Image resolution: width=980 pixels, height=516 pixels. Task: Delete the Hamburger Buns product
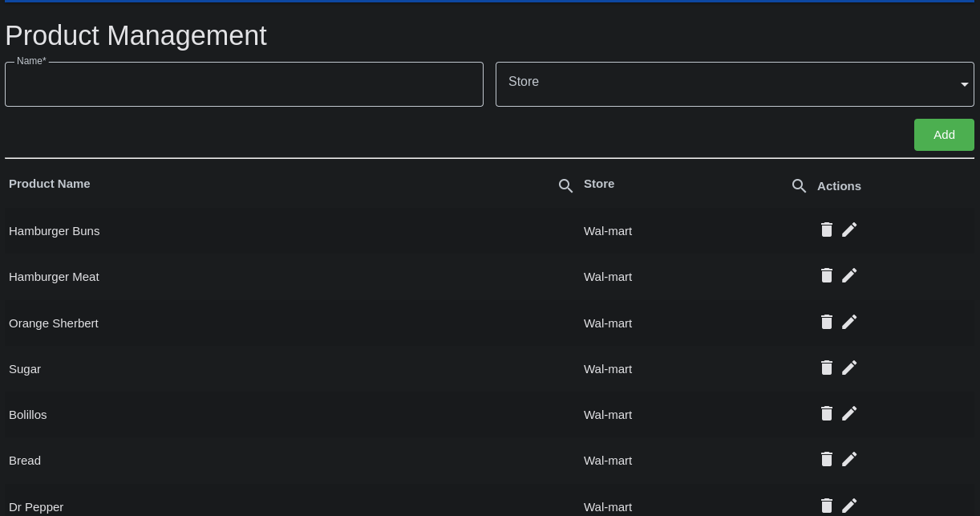coord(827,230)
